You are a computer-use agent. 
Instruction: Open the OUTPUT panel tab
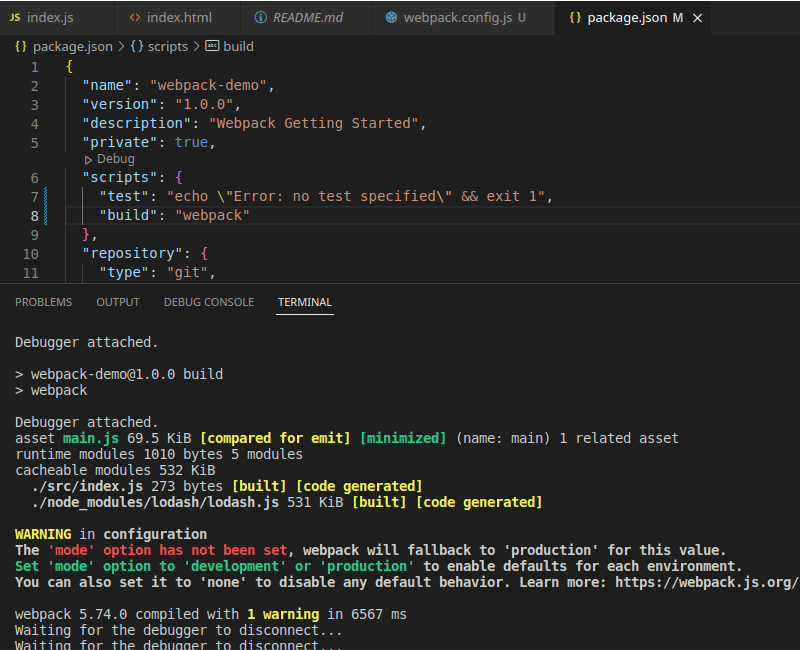click(118, 302)
